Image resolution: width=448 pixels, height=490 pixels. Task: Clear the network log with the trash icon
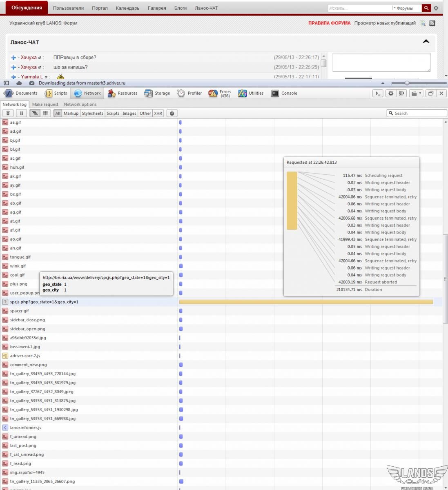pyautogui.click(x=8, y=113)
